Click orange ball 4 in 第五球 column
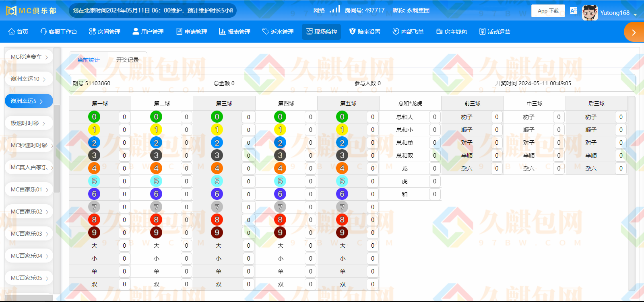Image resolution: width=644 pixels, height=302 pixels. tap(342, 168)
